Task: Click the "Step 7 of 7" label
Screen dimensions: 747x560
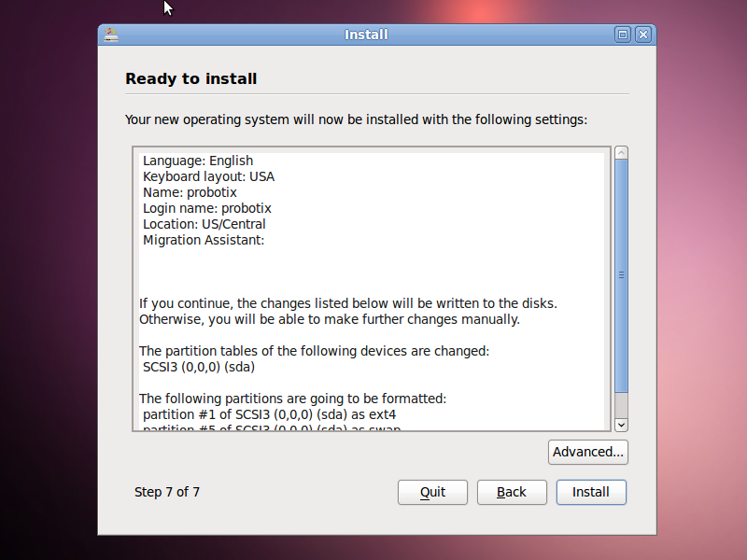Action: click(167, 492)
